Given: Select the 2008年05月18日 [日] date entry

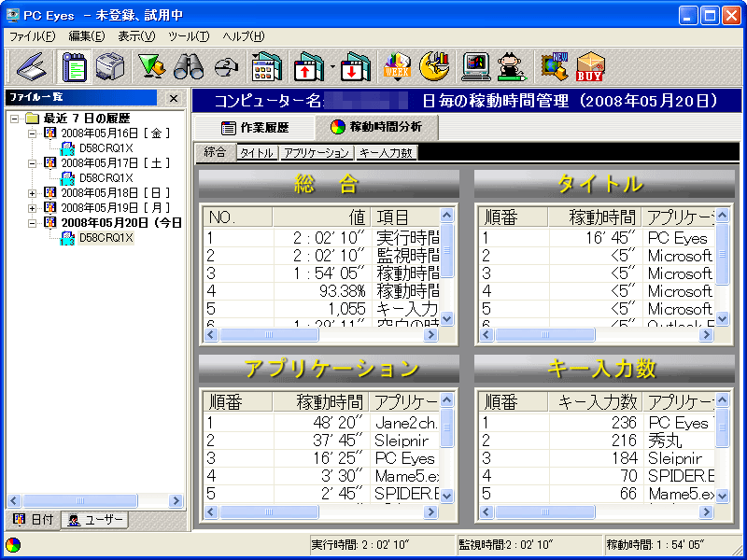Looking at the screenshot, I should (x=116, y=193).
